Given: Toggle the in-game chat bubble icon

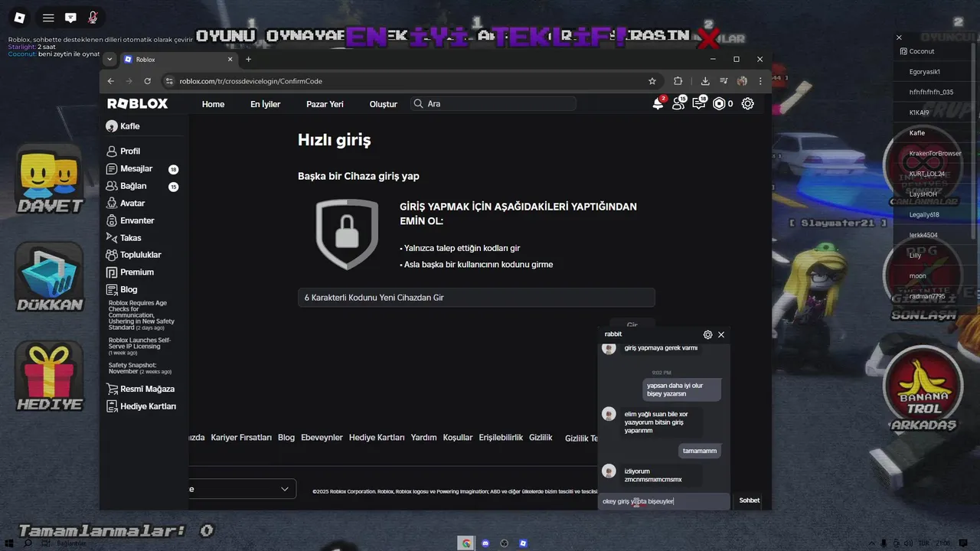Looking at the screenshot, I should pyautogui.click(x=70, y=18).
